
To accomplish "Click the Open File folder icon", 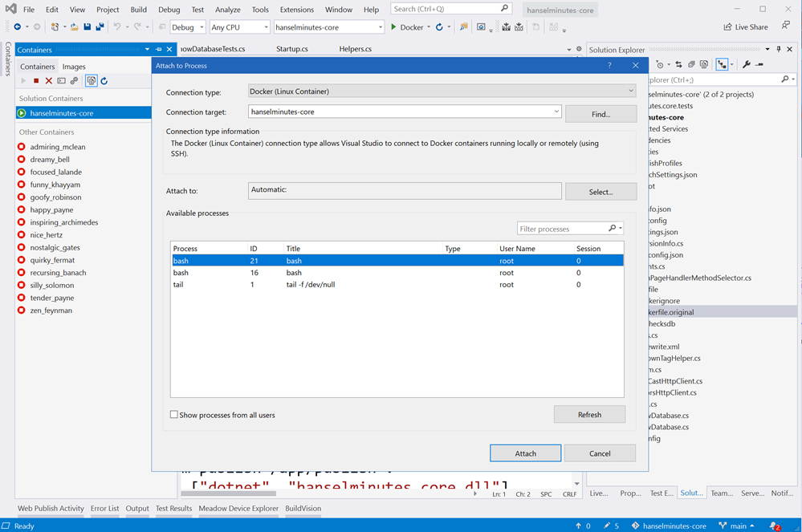I will click(x=74, y=27).
